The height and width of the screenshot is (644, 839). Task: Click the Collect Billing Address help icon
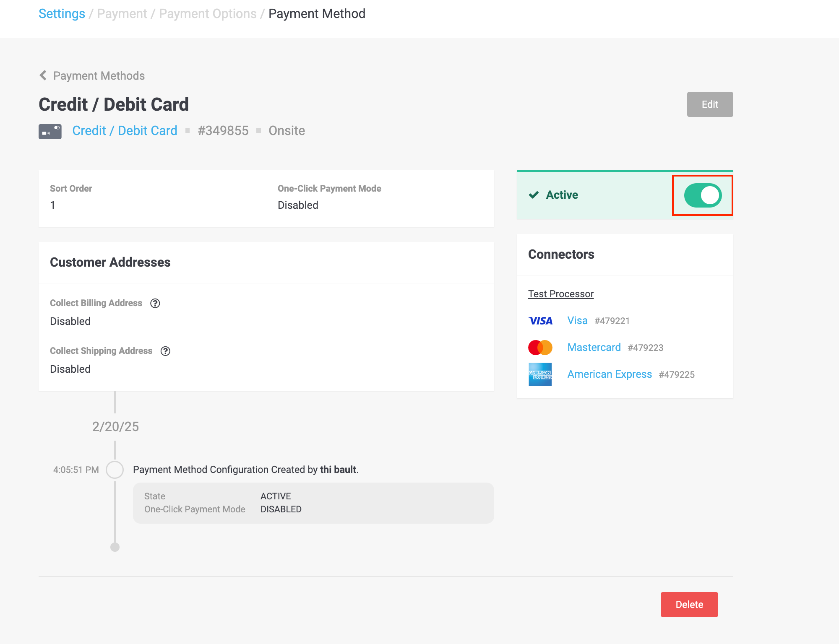pos(155,303)
